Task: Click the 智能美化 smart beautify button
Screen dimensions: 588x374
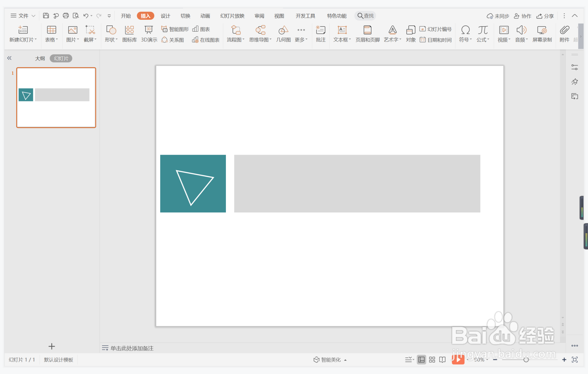Action: [328, 360]
